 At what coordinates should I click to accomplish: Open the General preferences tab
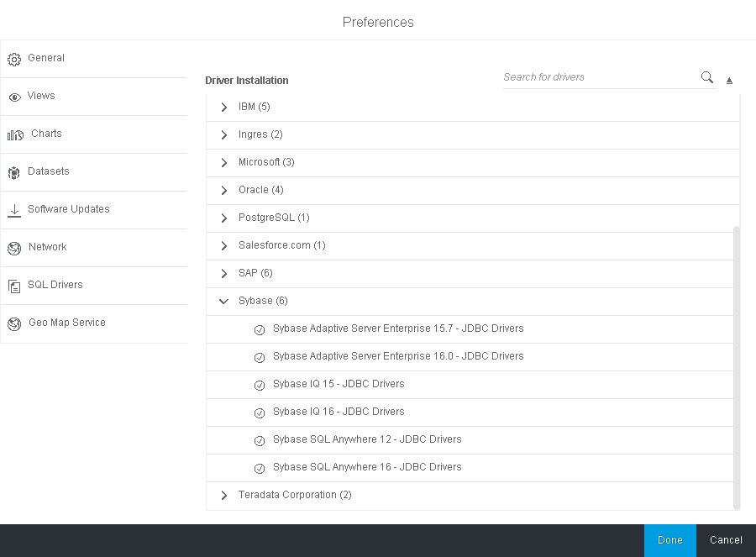(94, 59)
